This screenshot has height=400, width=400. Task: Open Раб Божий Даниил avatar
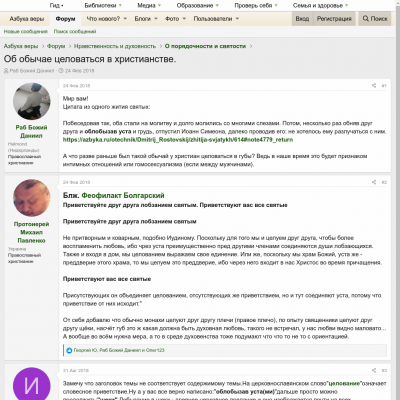32,101
